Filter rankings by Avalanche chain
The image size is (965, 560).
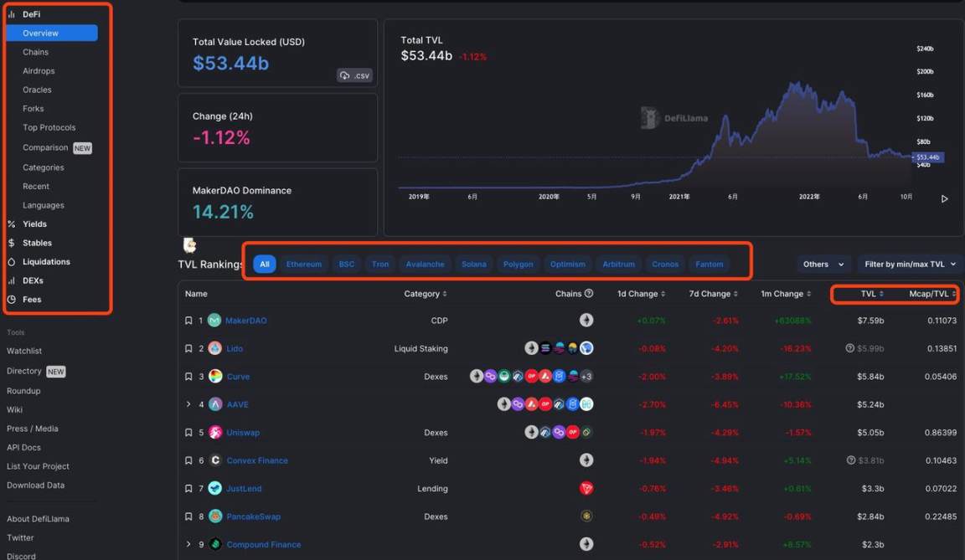tap(425, 265)
